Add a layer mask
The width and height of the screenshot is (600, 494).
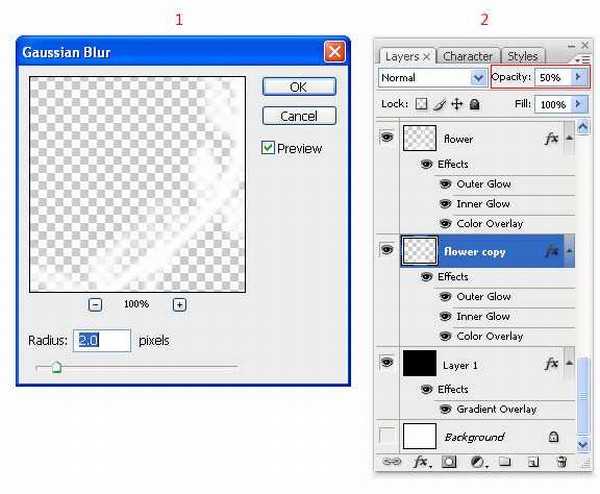450,461
